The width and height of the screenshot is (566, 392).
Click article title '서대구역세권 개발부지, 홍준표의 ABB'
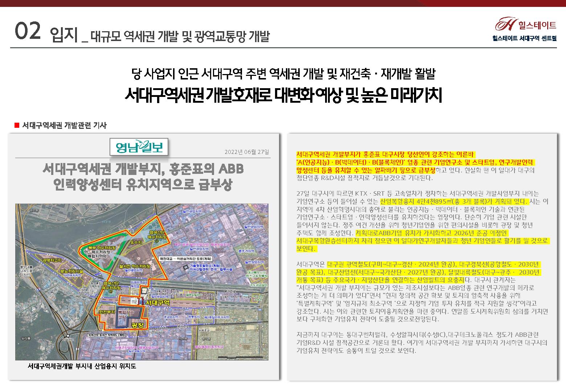point(143,169)
